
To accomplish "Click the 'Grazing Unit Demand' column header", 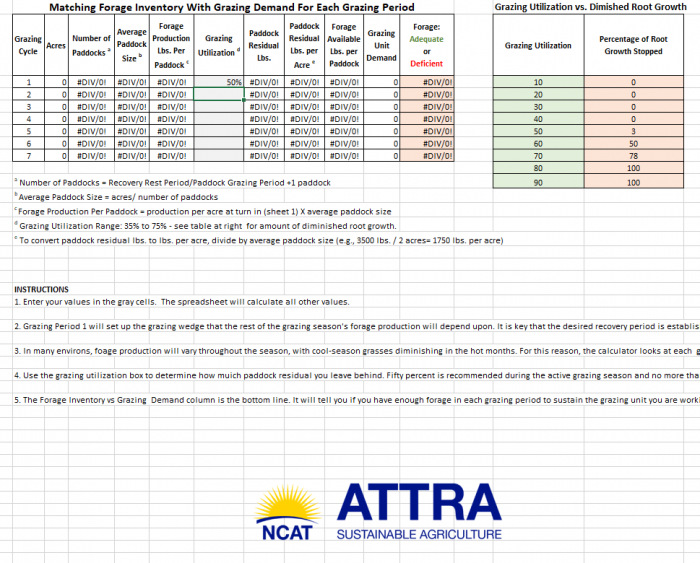I will (381, 45).
